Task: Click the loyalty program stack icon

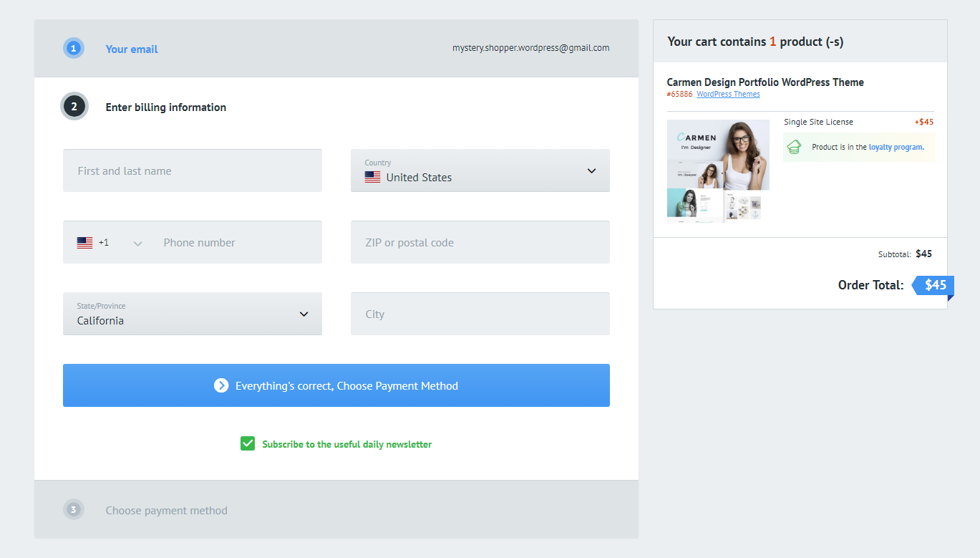Action: 794,147
